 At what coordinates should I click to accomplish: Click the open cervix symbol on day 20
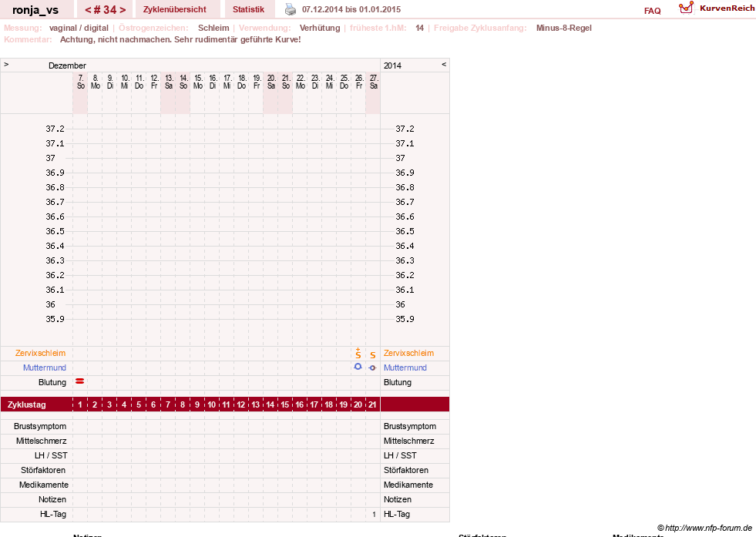(358, 367)
